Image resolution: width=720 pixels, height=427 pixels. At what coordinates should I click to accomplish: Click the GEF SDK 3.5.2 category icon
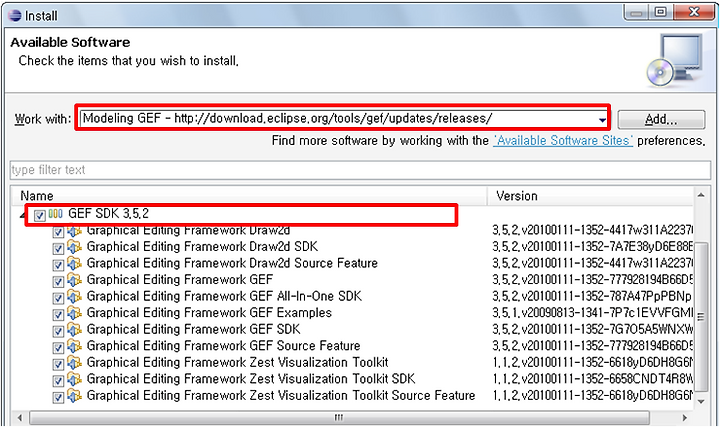tap(55, 214)
